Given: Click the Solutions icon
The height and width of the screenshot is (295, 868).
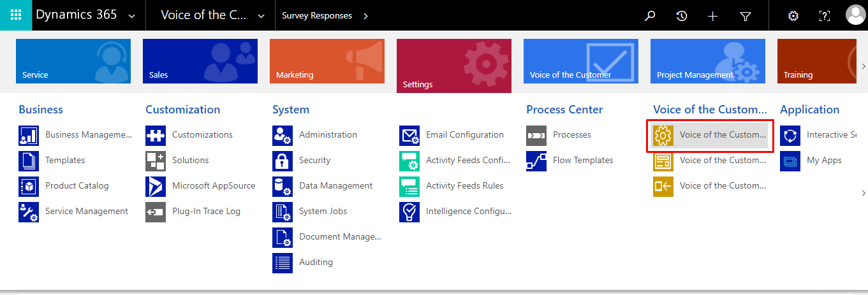Looking at the screenshot, I should pos(156,161).
